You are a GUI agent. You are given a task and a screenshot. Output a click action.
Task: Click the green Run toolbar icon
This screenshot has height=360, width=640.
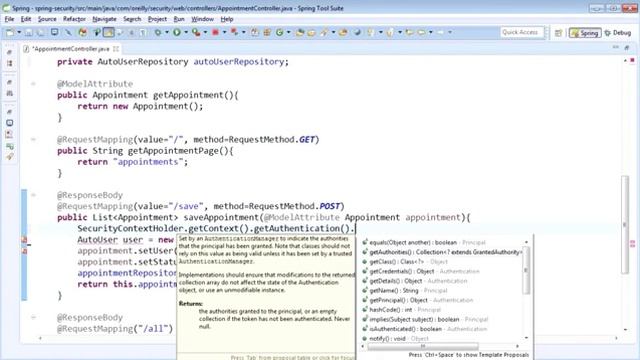click(177, 33)
